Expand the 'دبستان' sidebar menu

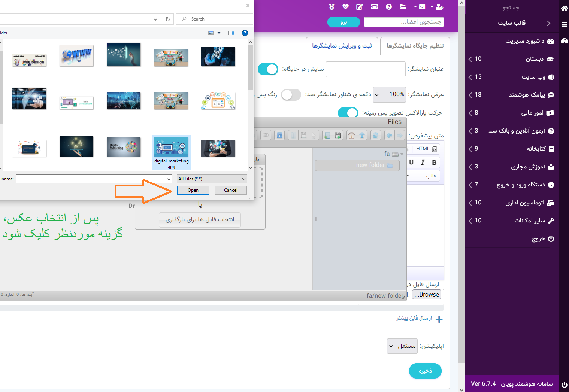(512, 59)
